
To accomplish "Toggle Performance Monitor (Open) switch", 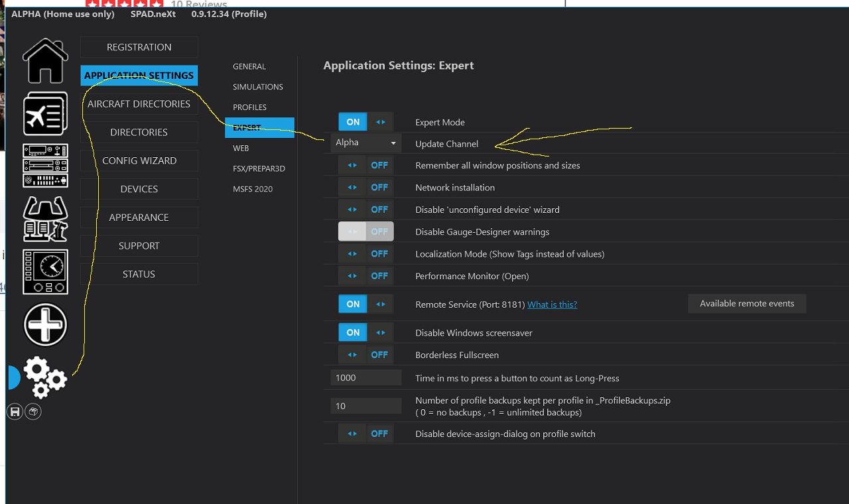I will tap(365, 276).
